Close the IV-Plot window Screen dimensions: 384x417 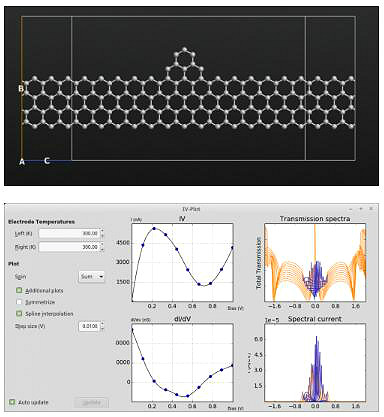pyautogui.click(x=371, y=209)
